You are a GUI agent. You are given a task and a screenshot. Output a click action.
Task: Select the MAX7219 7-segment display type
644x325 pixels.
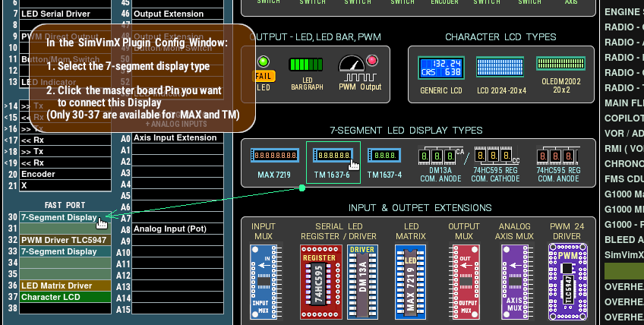point(273,156)
